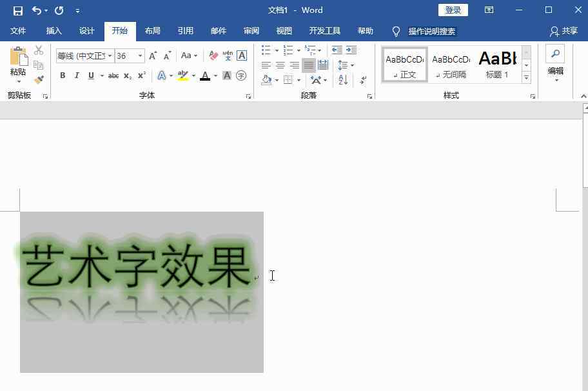Screen dimensions: 588x391
Task: Open the 布局 ribbon tab
Action: 153,31
